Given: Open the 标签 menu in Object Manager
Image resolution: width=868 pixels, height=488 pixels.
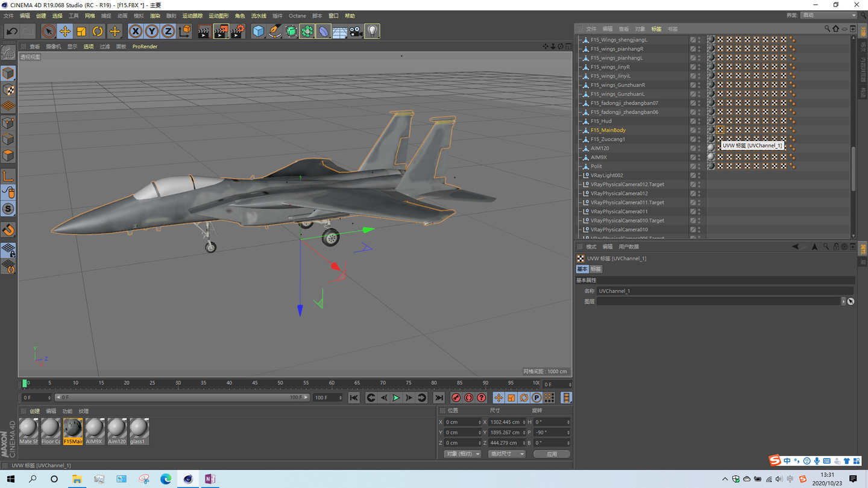Looking at the screenshot, I should (656, 29).
